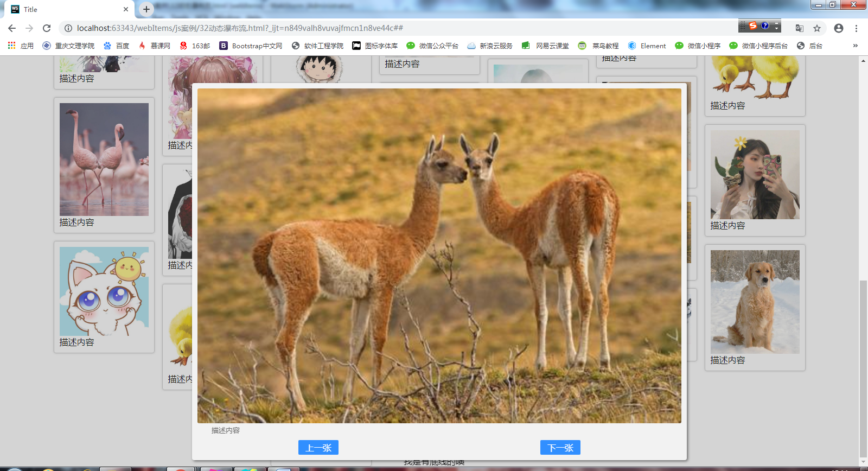Viewport: 868px width, 471px height.
Task: Open the 微信小程序 bookmark
Action: [x=698, y=46]
